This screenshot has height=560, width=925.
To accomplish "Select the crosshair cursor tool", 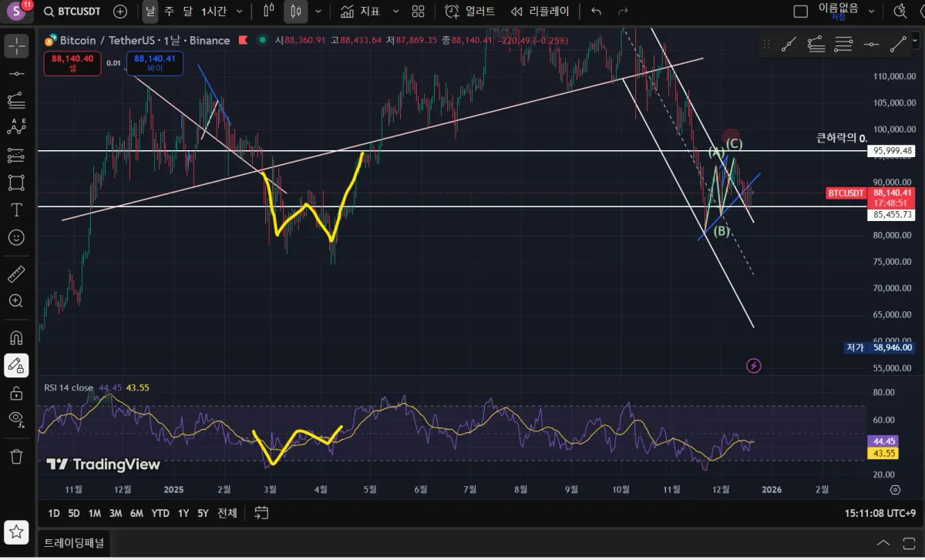I will point(16,45).
